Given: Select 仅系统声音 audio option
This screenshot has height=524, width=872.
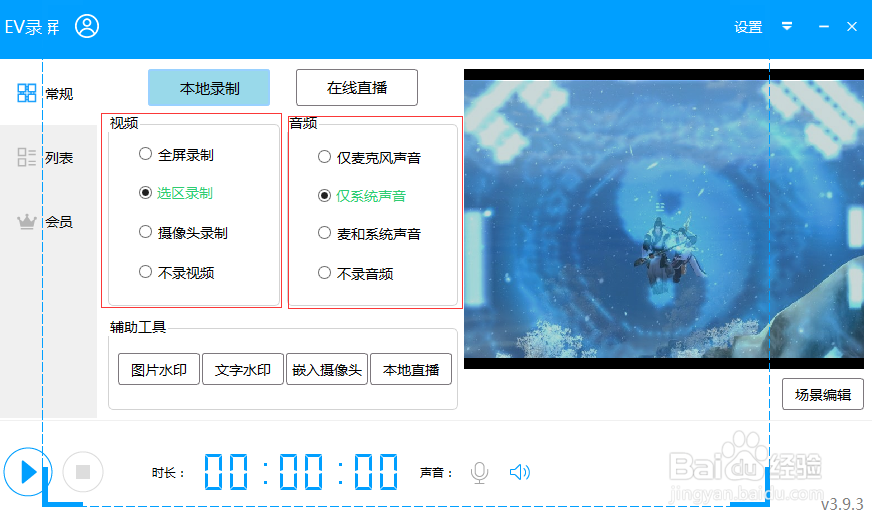Looking at the screenshot, I should point(362,196).
